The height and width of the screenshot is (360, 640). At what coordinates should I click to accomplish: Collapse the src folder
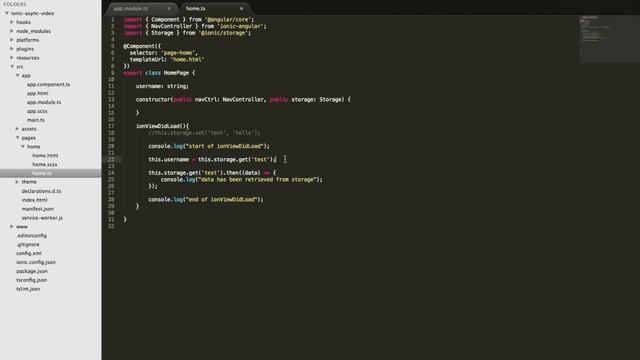tap(12, 67)
